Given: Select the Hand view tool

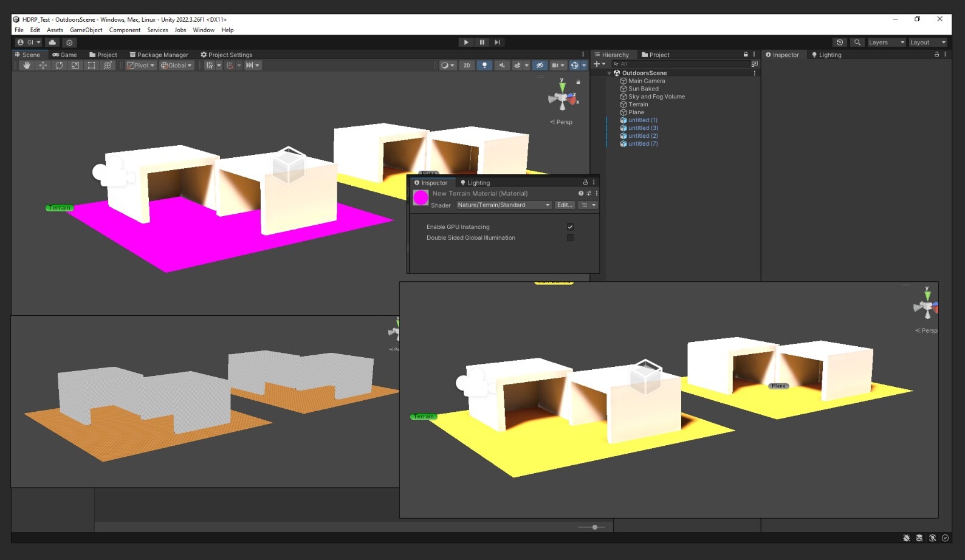Looking at the screenshot, I should point(26,66).
